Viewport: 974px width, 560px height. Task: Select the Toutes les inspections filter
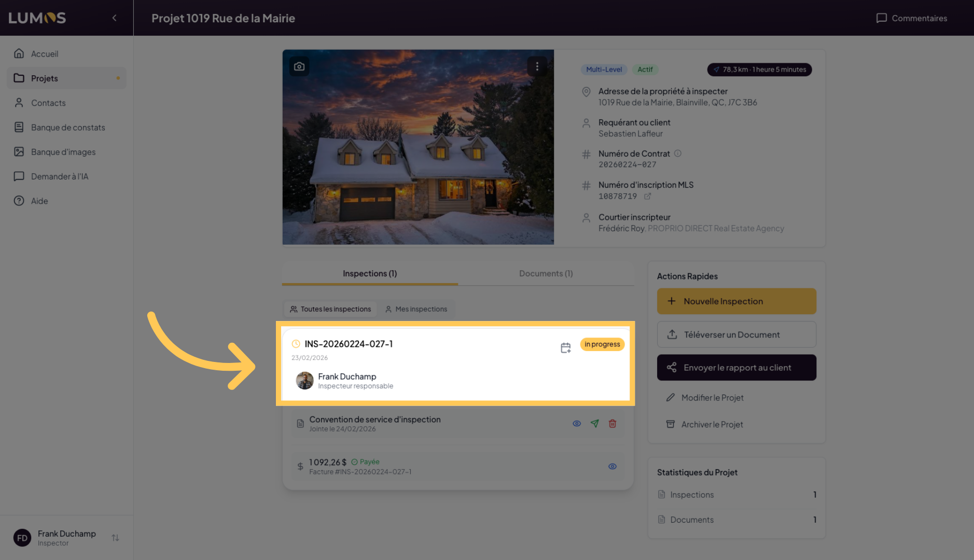(x=330, y=309)
